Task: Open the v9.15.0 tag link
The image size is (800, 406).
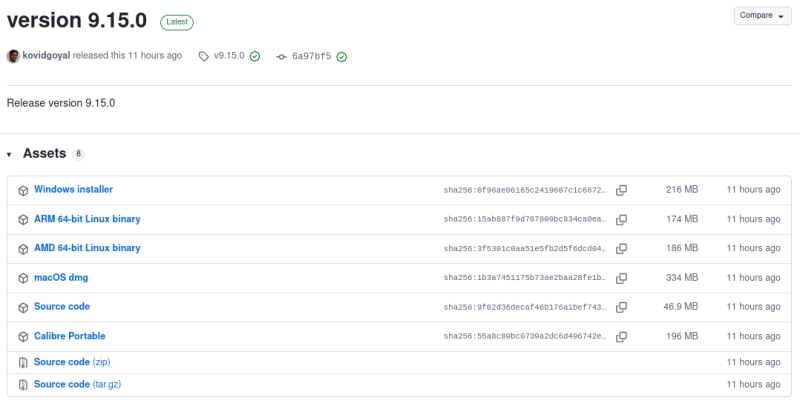Action: [x=229, y=56]
